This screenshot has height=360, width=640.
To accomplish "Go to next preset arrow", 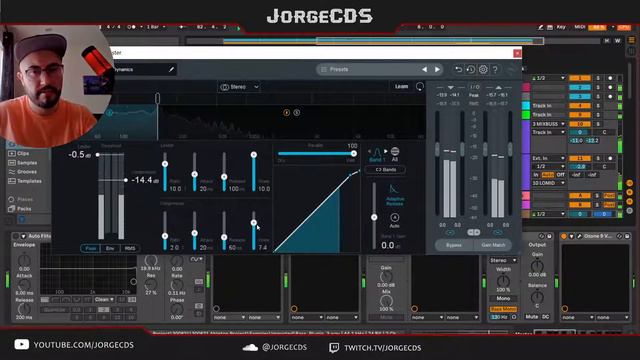I will (x=437, y=69).
